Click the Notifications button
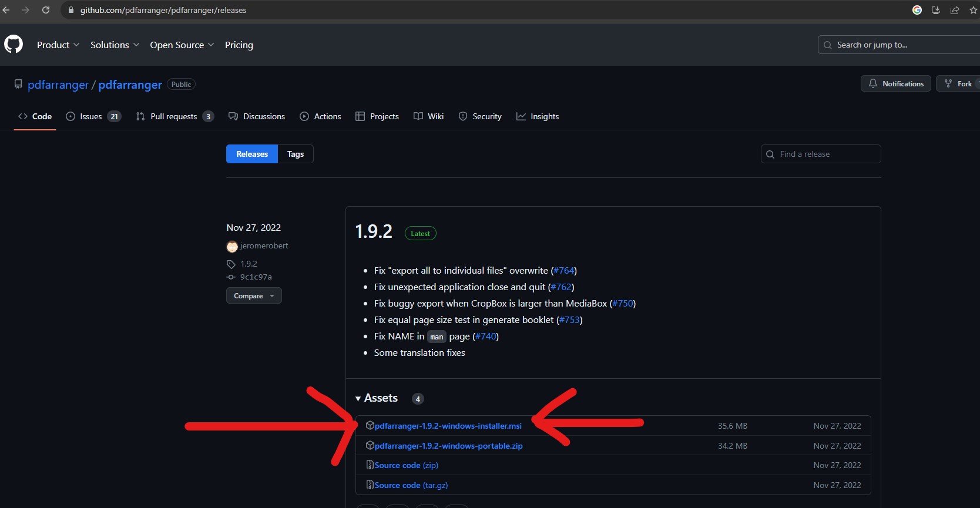The height and width of the screenshot is (508, 980). click(896, 83)
